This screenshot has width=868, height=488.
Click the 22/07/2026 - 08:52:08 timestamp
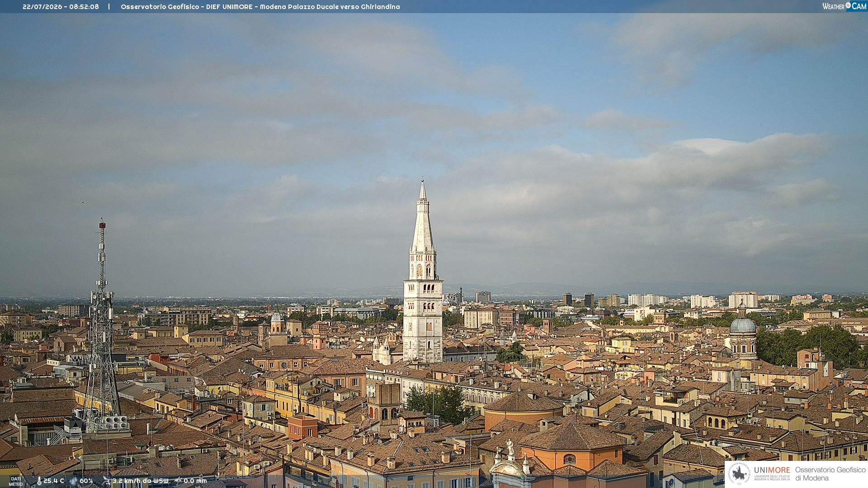61,7
